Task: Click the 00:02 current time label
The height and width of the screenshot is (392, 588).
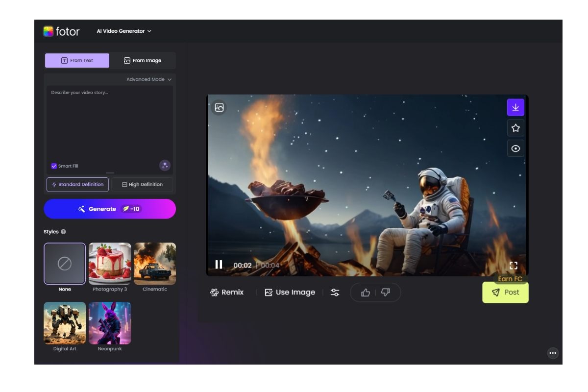Action: 242,265
